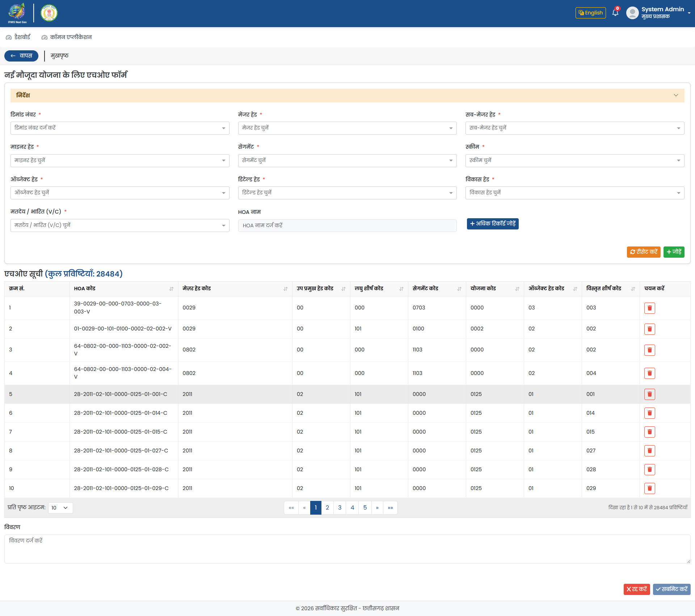Sort by योजना कोड column
Viewport: 695px width, 616px height.
[x=517, y=289]
